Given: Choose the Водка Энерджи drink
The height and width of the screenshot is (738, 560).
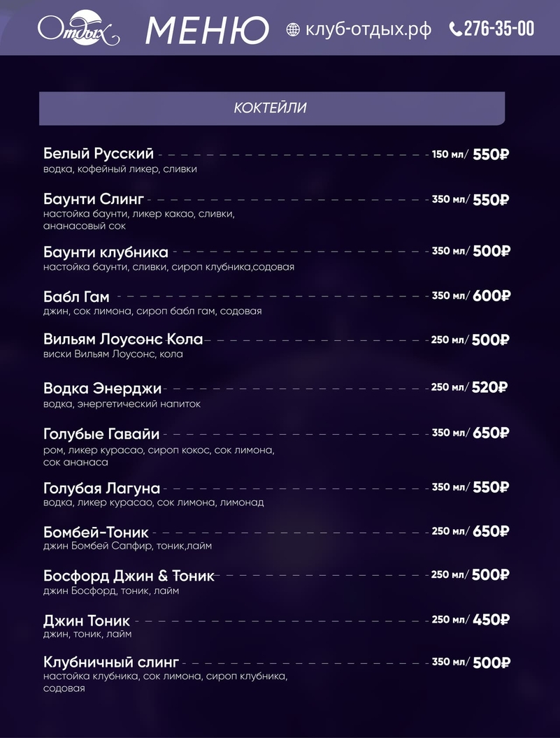Looking at the screenshot, I should [102, 388].
